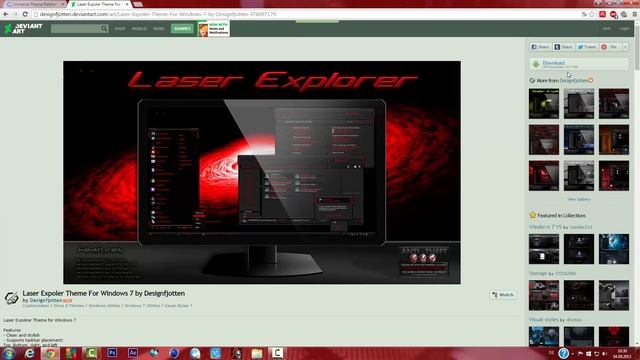Open the More menu in the header
Screen dimensions: 640x360
pyautogui.click(x=158, y=29)
